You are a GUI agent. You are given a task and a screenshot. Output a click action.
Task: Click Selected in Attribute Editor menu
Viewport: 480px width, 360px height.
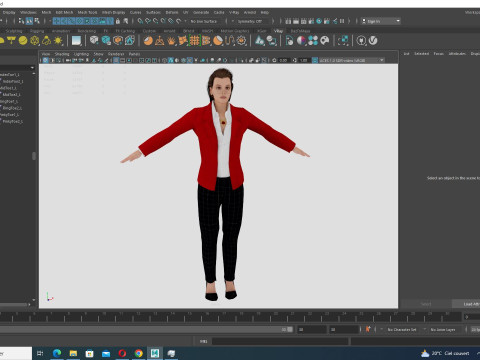(x=421, y=54)
